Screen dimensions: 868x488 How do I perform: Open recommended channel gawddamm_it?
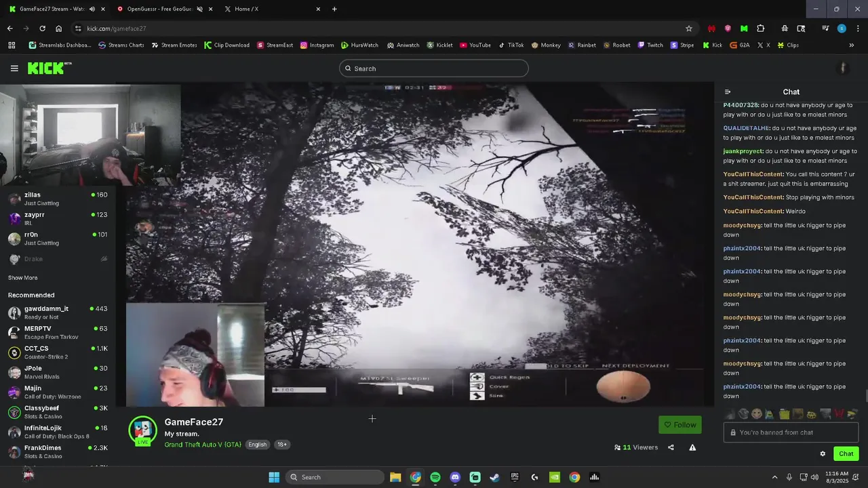click(x=58, y=312)
